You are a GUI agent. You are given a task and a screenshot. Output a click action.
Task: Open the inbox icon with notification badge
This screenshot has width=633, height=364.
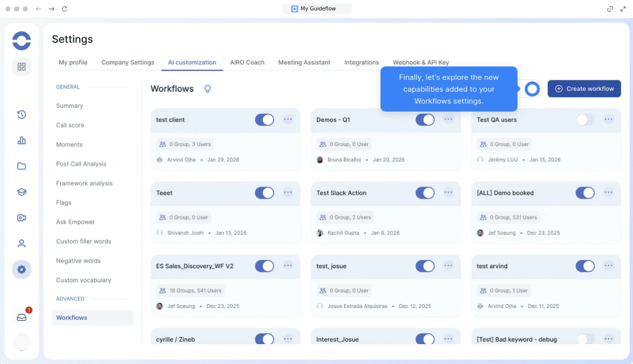tap(21, 317)
